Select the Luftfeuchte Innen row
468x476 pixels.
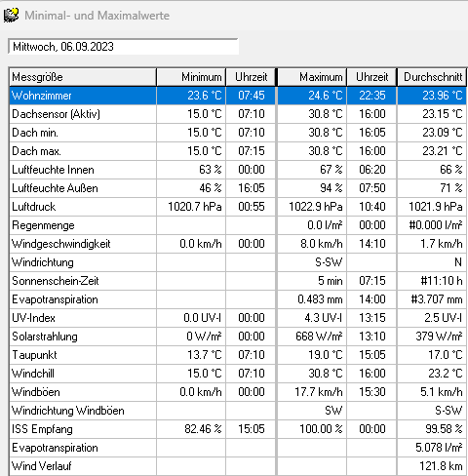(x=238, y=170)
